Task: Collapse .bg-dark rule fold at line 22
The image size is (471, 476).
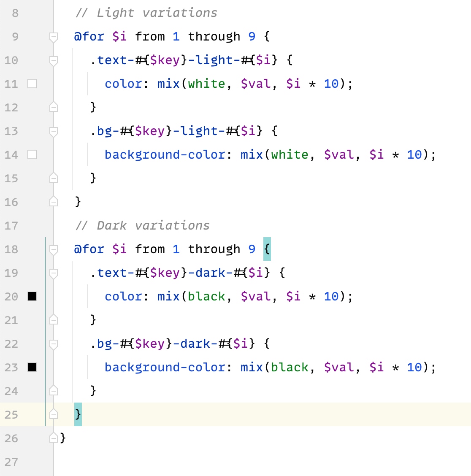Action: click(x=54, y=345)
